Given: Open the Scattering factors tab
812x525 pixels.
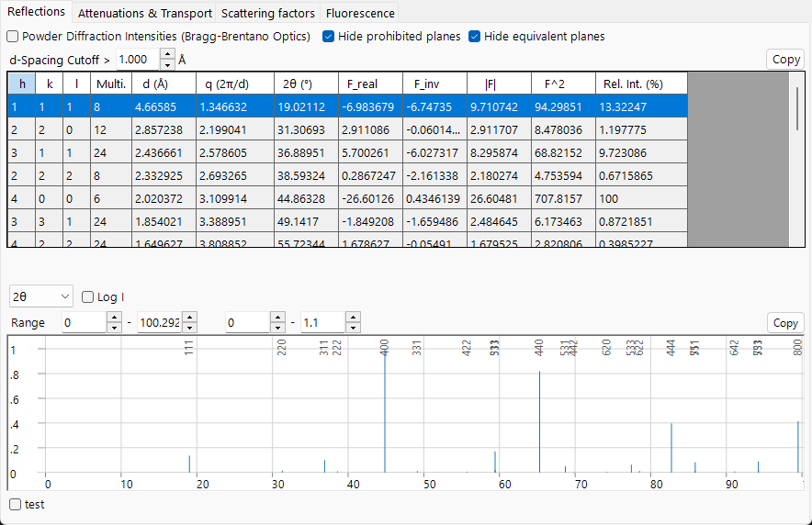Looking at the screenshot, I should point(267,14).
